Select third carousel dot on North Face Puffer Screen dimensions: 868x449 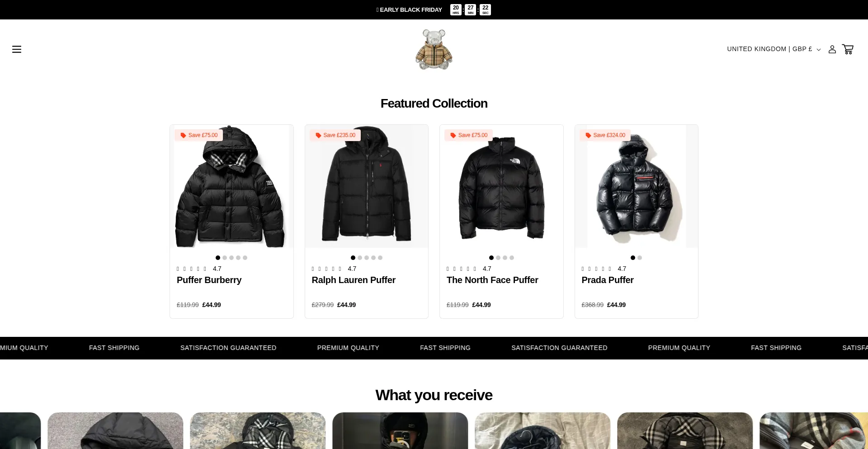[x=505, y=258]
